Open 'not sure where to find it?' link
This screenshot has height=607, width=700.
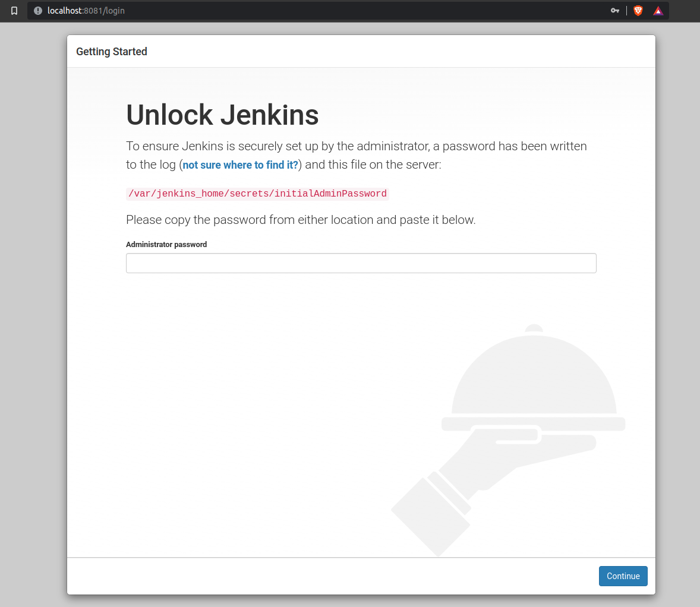(x=240, y=165)
